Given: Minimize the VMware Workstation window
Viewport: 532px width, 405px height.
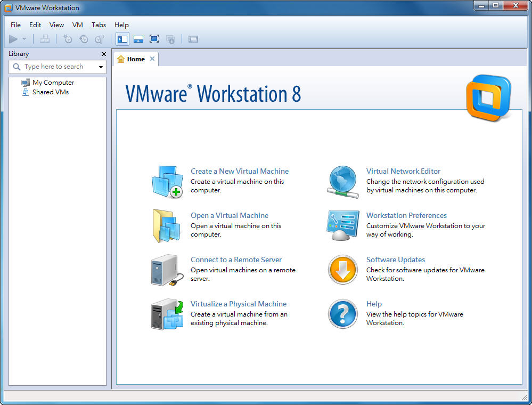Looking at the screenshot, I should [481, 5].
